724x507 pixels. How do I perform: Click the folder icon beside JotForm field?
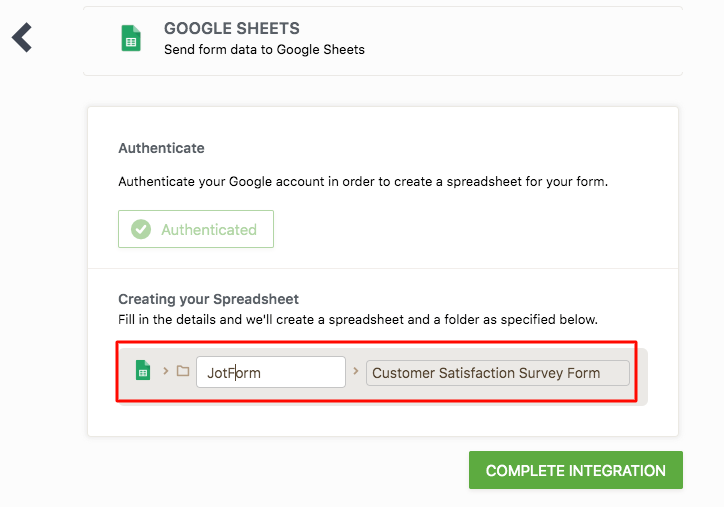point(183,372)
